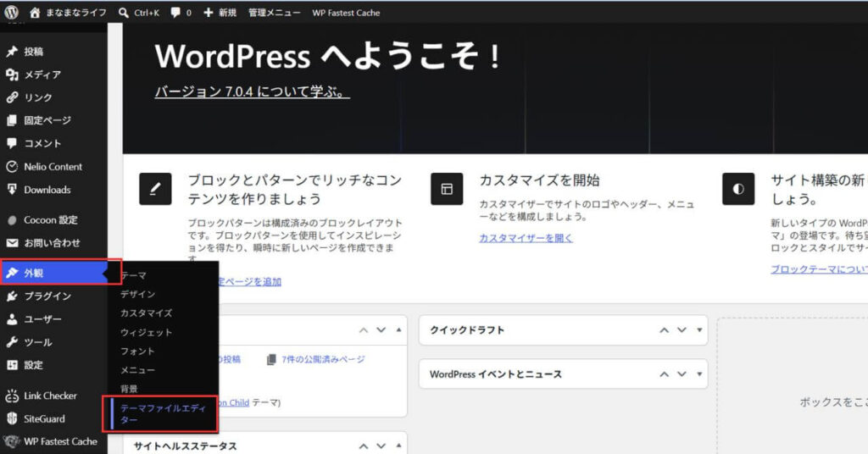Click the pages icon beside 7件の公開済みページ

click(271, 359)
